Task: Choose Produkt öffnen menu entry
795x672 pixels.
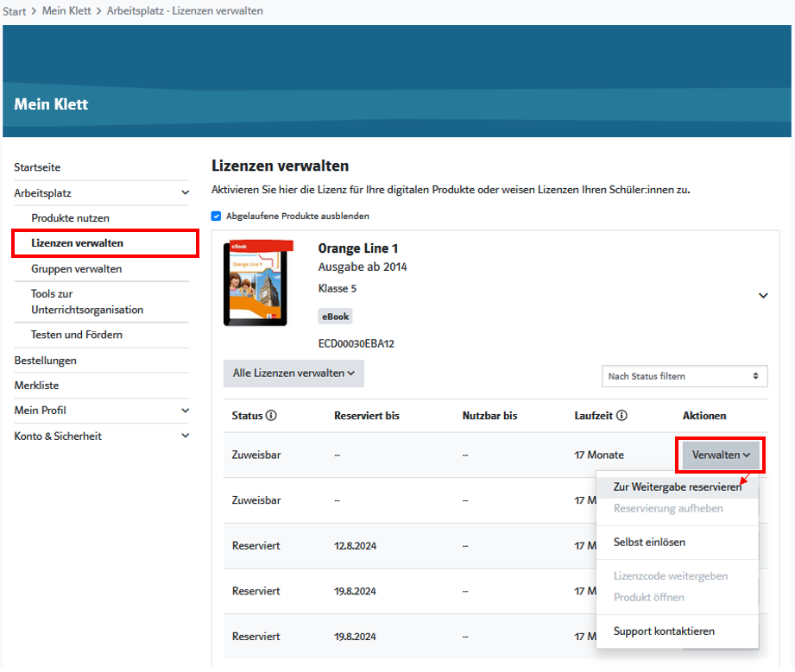Action: pyautogui.click(x=649, y=598)
